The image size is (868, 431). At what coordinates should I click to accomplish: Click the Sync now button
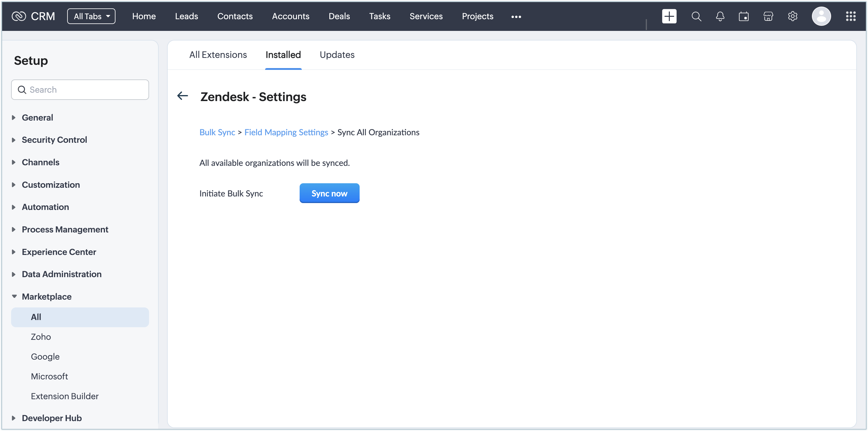329,193
